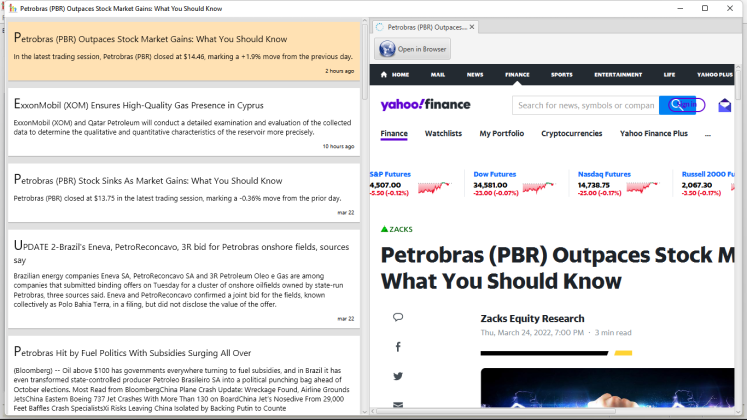Image resolution: width=747 pixels, height=420 pixels.
Task: Select the My Portfolio tab
Action: pos(502,133)
